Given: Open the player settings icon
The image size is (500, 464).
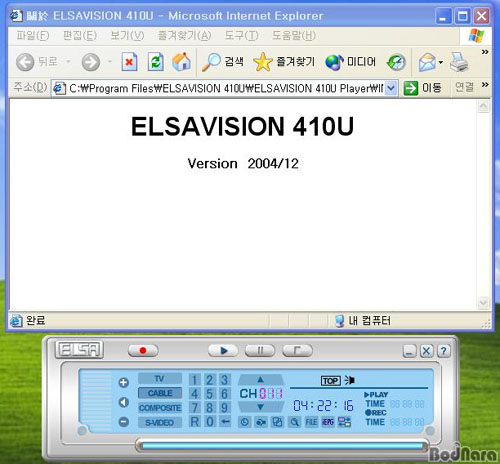Looking at the screenshot, I should [344, 422].
